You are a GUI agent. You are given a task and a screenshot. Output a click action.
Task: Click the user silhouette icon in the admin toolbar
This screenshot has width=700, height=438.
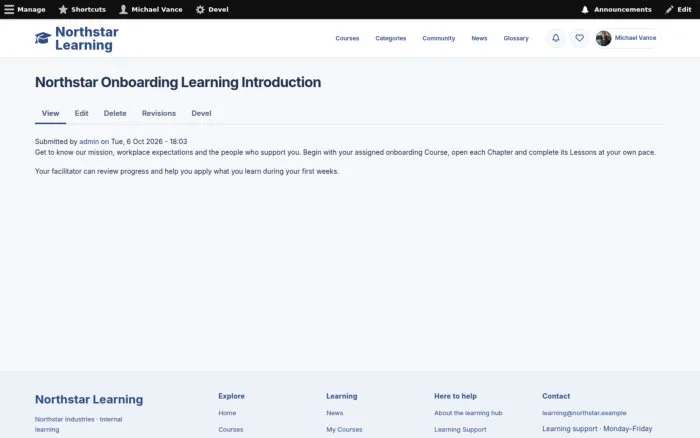pos(123,9)
